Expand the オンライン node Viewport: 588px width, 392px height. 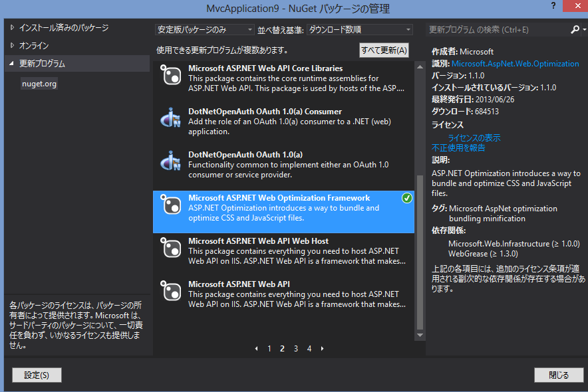pos(13,45)
